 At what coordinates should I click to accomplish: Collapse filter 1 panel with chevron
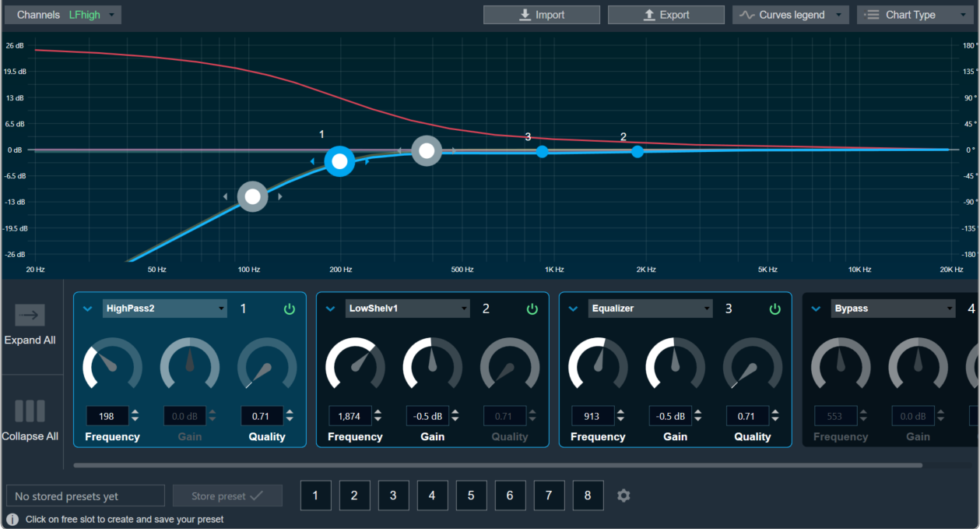point(88,309)
